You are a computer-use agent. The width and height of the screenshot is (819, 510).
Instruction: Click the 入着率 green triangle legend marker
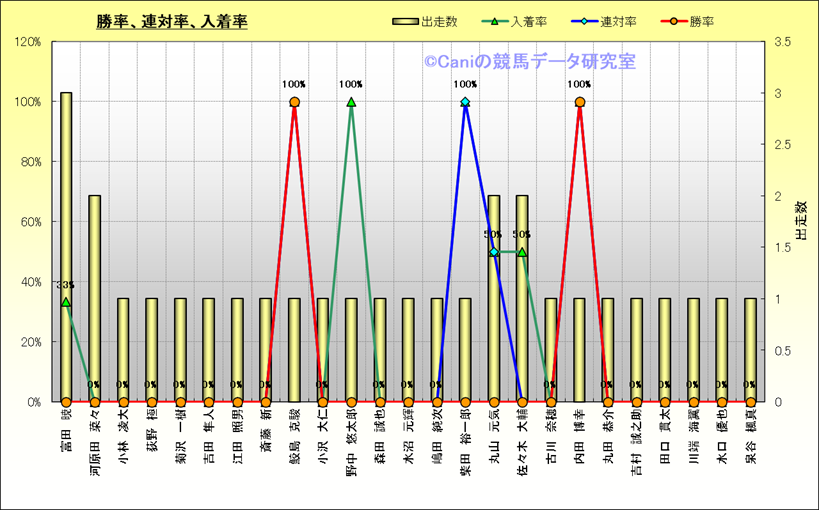(493, 21)
